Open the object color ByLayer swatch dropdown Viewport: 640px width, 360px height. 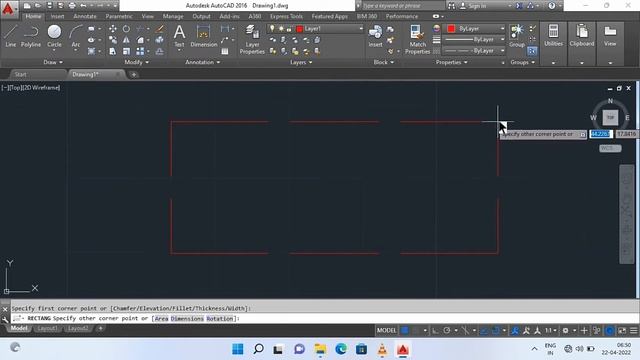coord(475,29)
